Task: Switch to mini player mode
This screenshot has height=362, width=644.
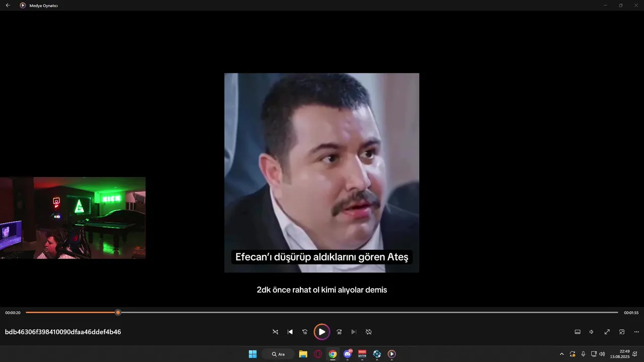Action: (622, 332)
